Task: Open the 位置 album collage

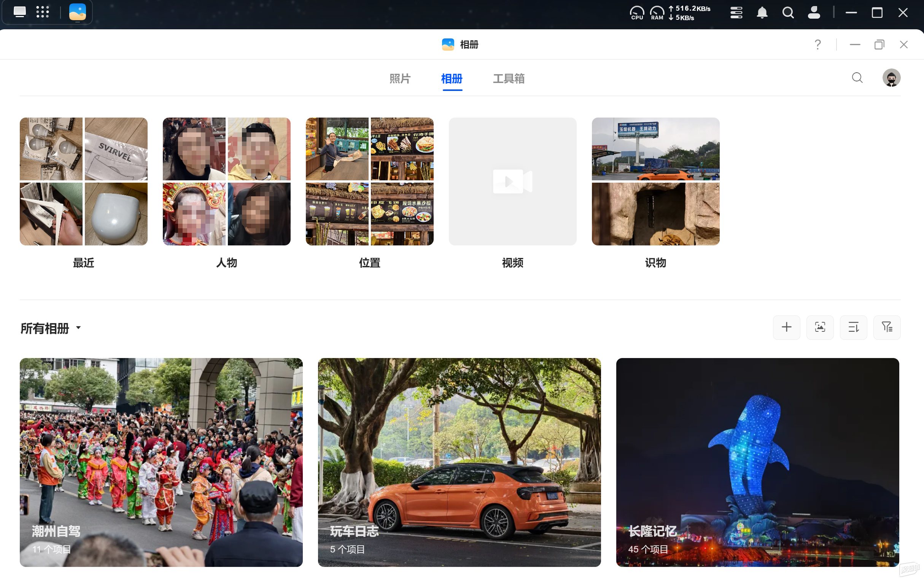Action: tap(369, 181)
